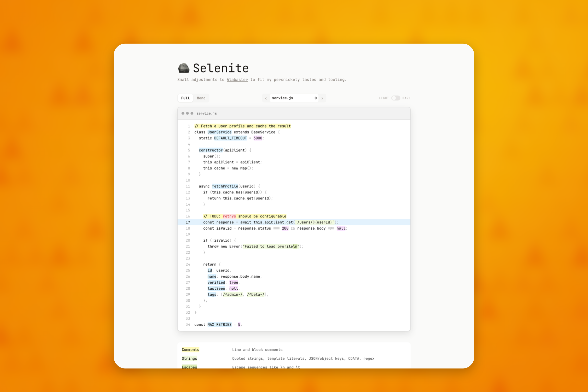
Task: Toggle the light/dark theme switch
Action: [395, 98]
